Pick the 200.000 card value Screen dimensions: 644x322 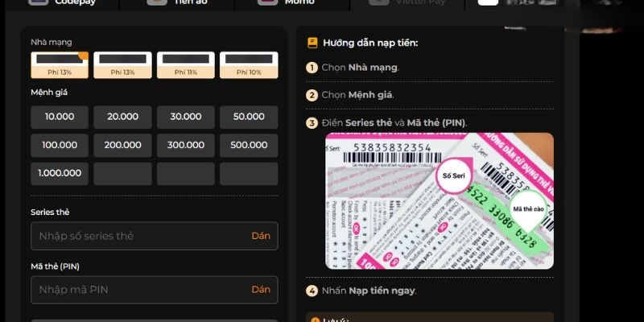pyautogui.click(x=123, y=146)
